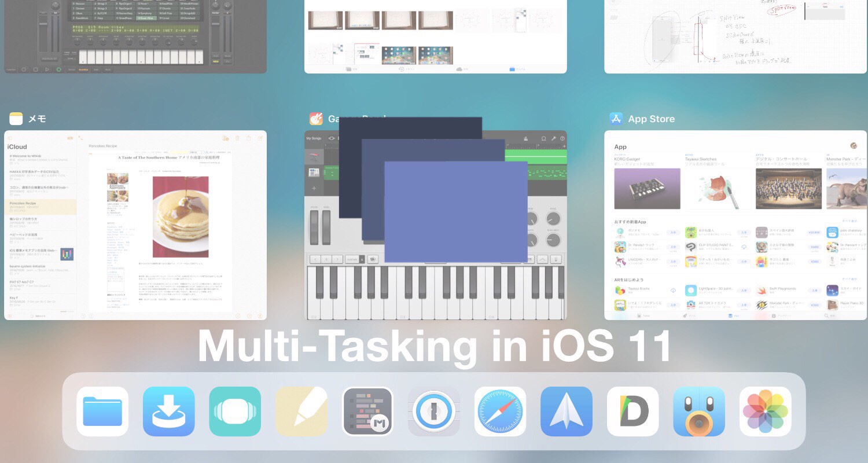
Task: Click the add people icon in Notes toolbar
Action: [x=225, y=138]
